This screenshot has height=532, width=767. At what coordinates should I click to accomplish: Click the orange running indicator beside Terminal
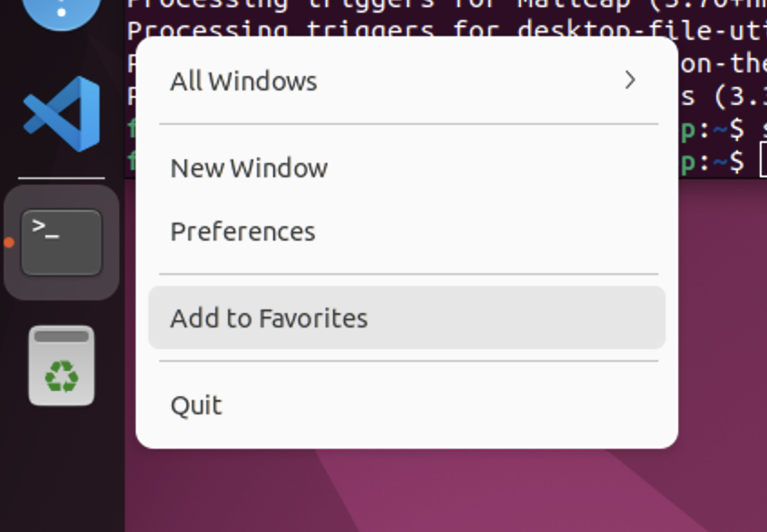click(x=8, y=242)
